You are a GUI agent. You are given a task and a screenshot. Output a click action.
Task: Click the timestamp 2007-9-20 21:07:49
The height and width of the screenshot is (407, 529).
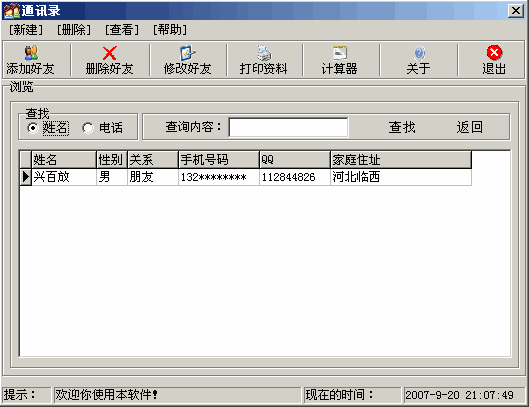tap(459, 395)
